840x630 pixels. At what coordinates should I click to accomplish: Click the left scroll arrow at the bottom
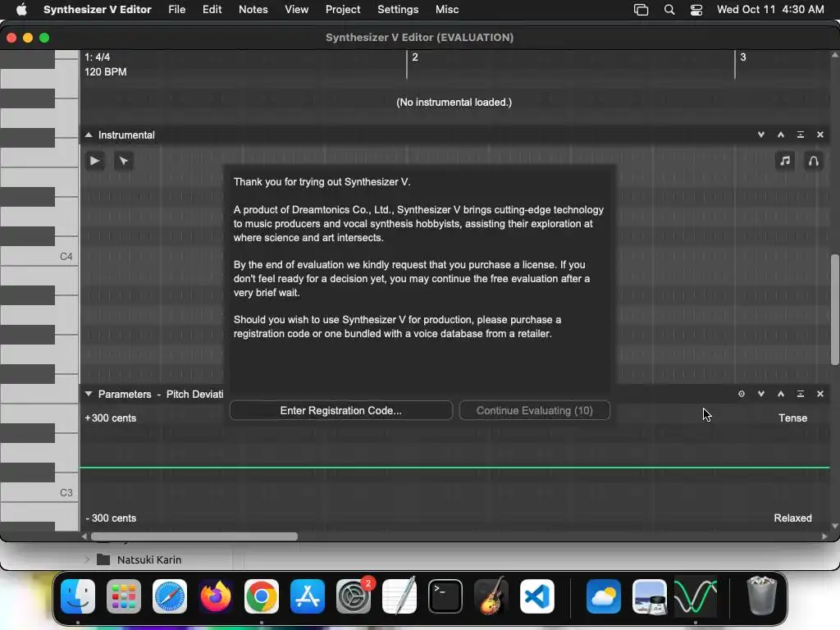[x=84, y=536]
